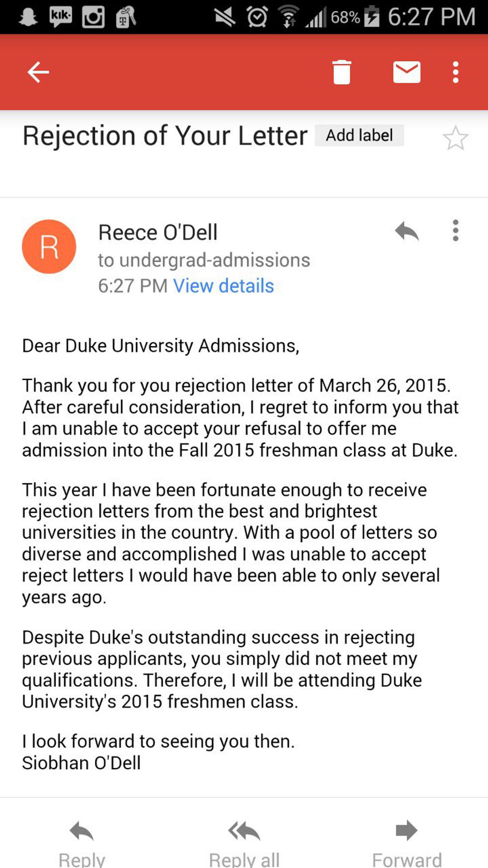488x868 pixels.
Task: Open the View details link
Action: tap(223, 286)
